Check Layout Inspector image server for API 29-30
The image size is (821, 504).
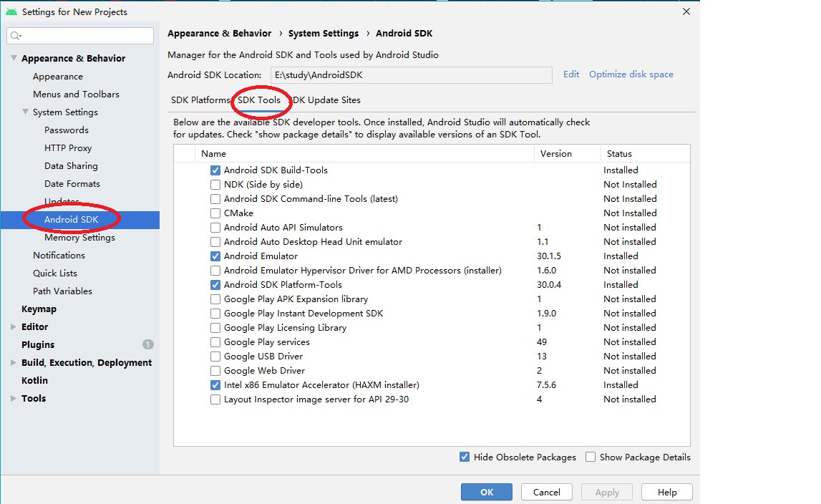215,399
